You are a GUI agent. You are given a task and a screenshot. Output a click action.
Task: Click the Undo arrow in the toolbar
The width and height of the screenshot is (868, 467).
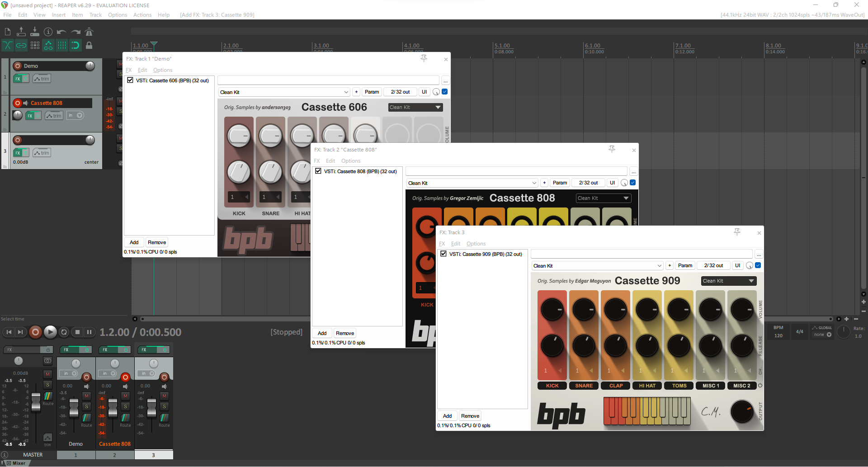click(62, 32)
